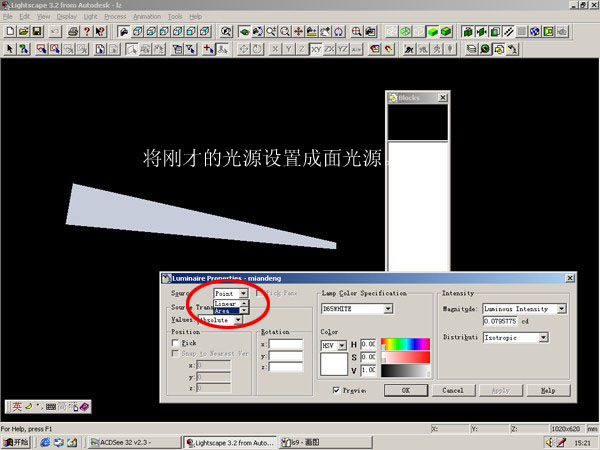Select solid green shading display icon

click(432, 31)
